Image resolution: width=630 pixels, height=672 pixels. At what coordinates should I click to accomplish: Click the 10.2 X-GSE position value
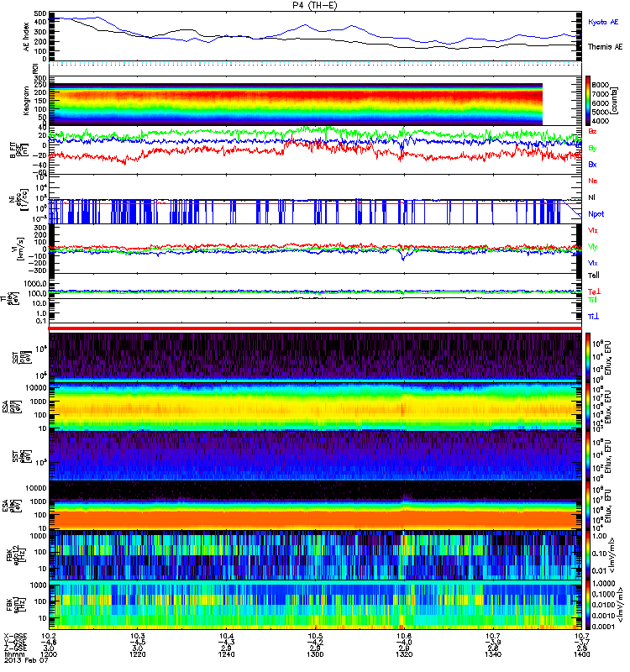pos(49,637)
